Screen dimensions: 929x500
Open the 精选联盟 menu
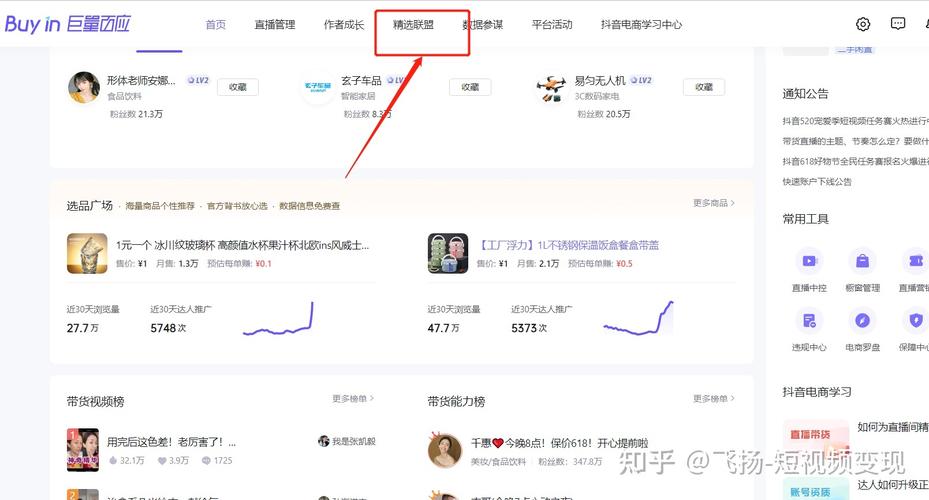pos(414,25)
